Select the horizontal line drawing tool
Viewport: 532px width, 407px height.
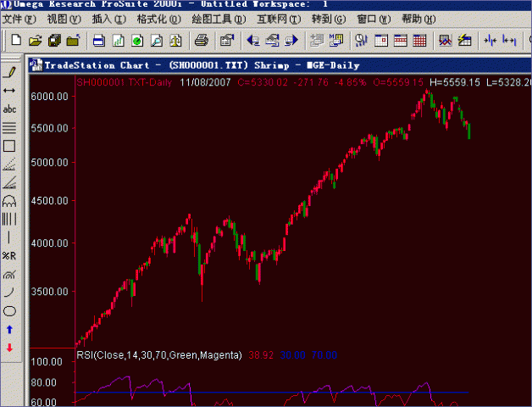click(x=10, y=90)
